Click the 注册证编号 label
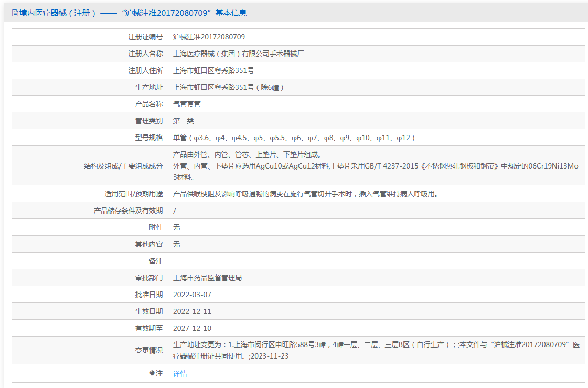This screenshot has height=388, width=588. [x=145, y=37]
